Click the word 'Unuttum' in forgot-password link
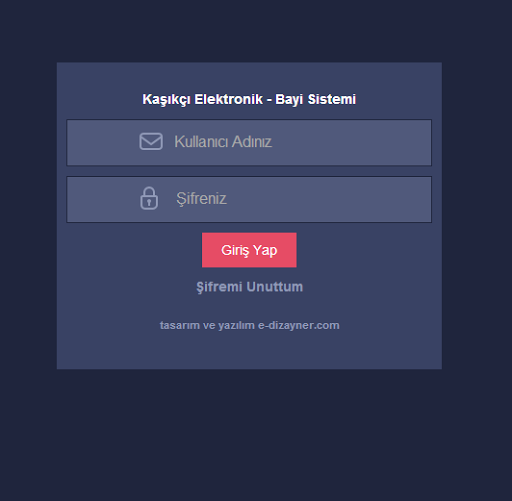The height and width of the screenshot is (501, 512). click(275, 287)
